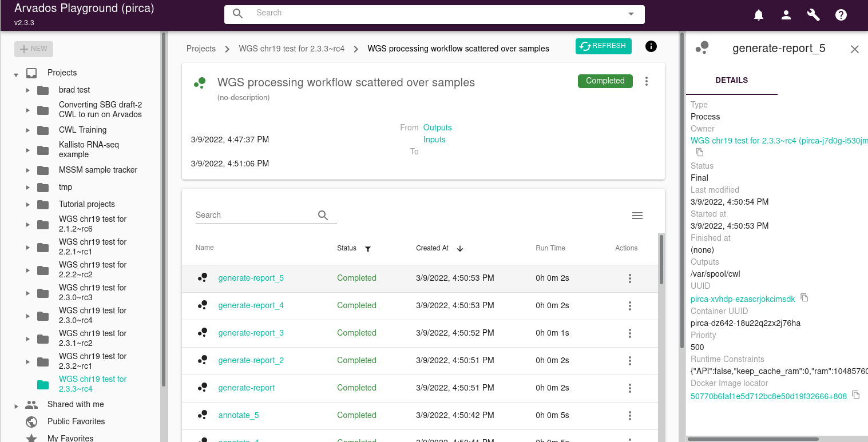The width and height of the screenshot is (868, 442).
Task: Switch to the DETAILS tab
Action: (731, 81)
